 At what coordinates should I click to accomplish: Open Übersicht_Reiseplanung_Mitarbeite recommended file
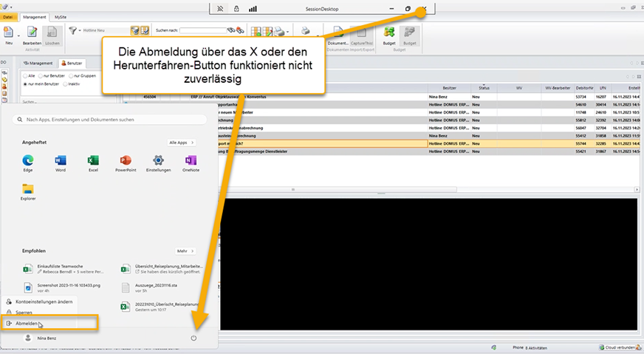[162, 269]
